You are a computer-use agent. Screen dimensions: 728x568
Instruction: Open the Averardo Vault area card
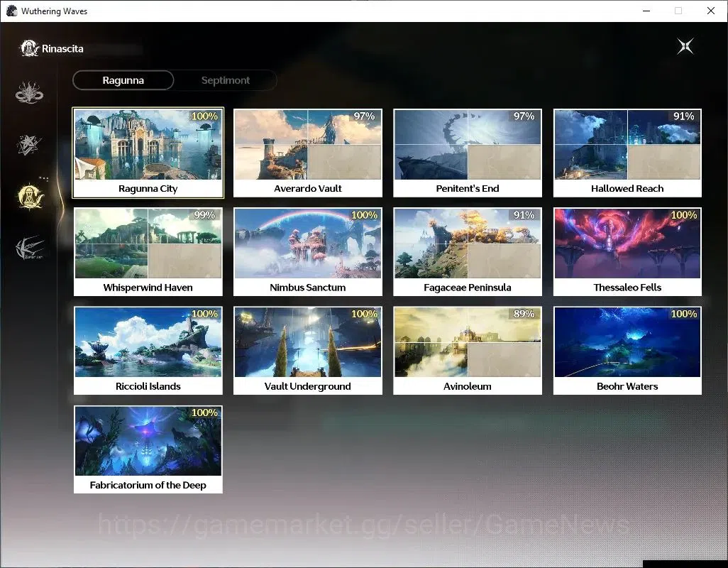click(308, 153)
